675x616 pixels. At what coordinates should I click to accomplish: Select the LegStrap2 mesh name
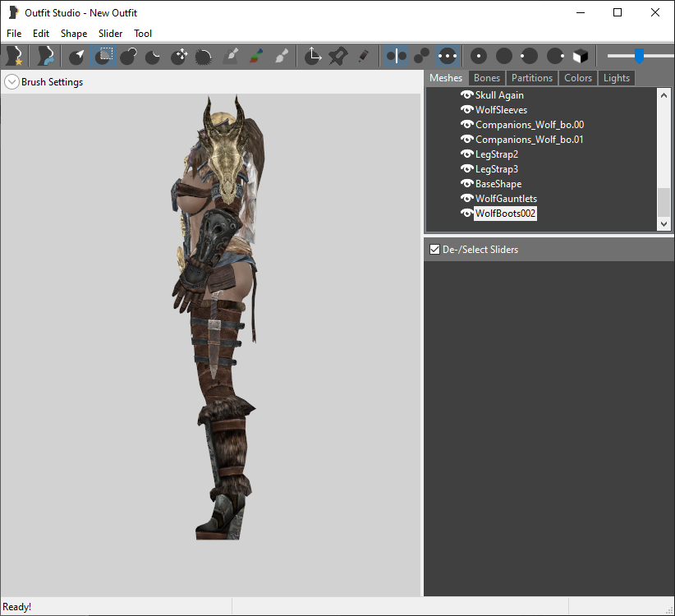[496, 154]
